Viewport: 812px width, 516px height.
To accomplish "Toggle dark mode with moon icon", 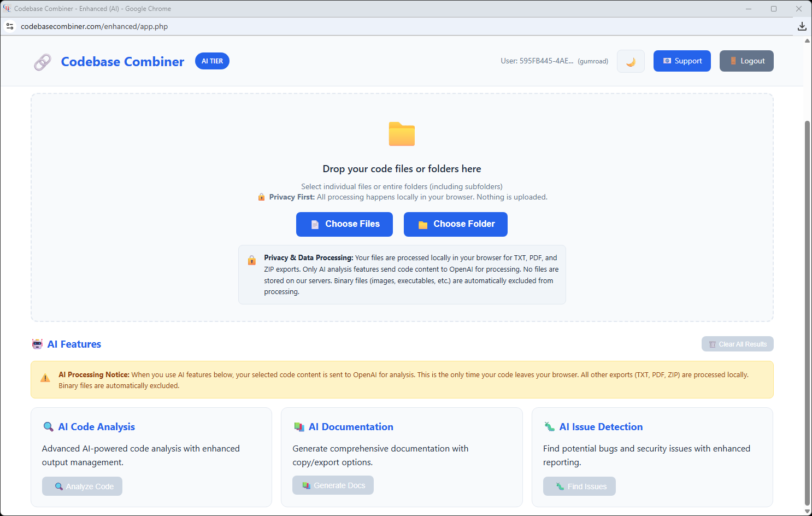I will click(x=631, y=61).
